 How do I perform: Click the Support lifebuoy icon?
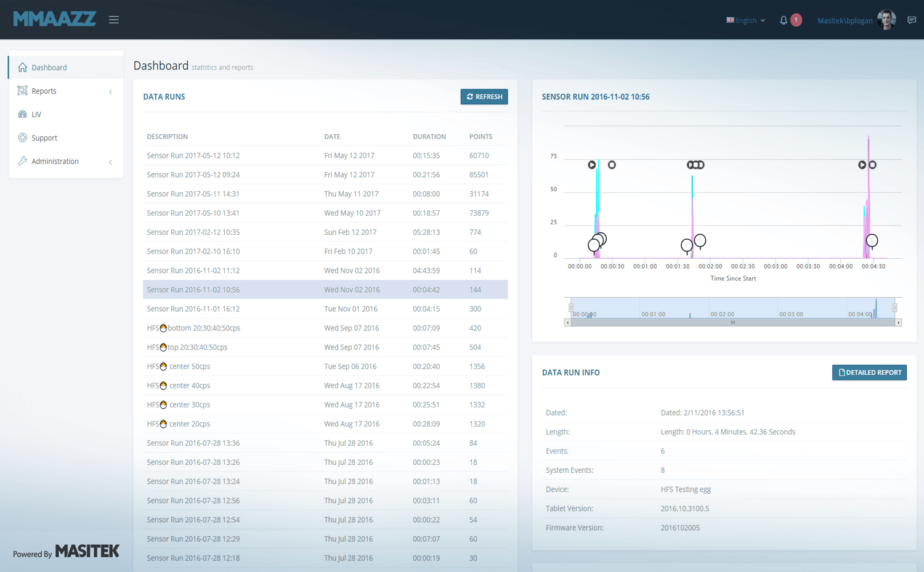[x=23, y=137]
